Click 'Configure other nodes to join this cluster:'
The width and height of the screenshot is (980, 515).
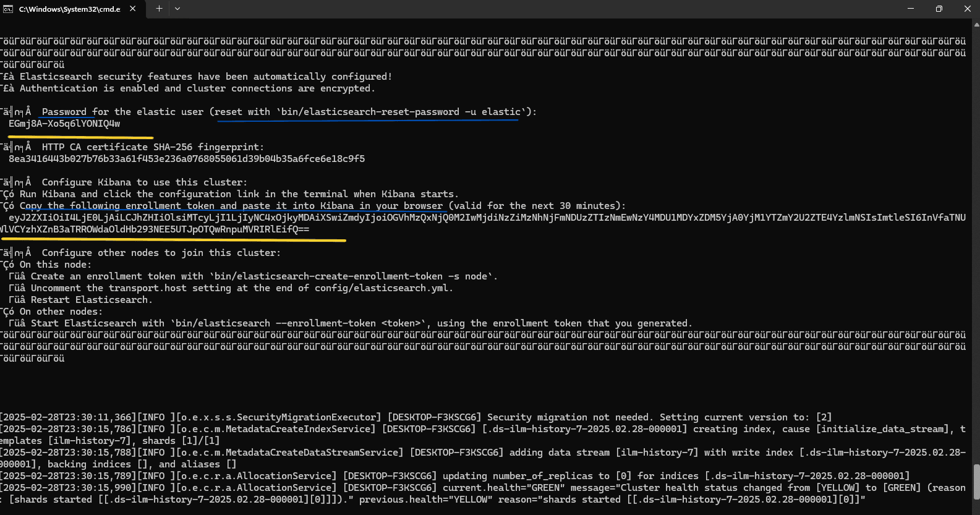pyautogui.click(x=161, y=253)
